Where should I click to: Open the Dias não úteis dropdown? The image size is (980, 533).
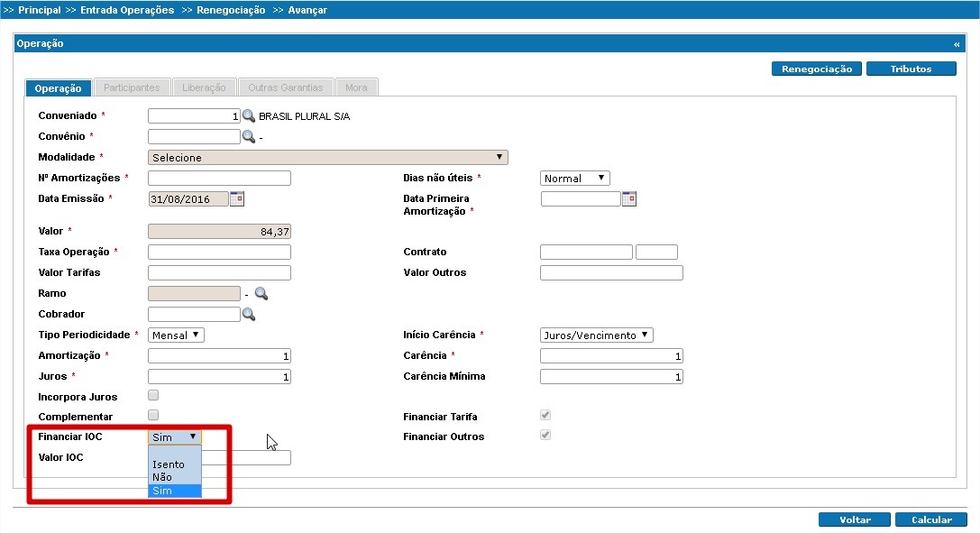click(x=574, y=178)
